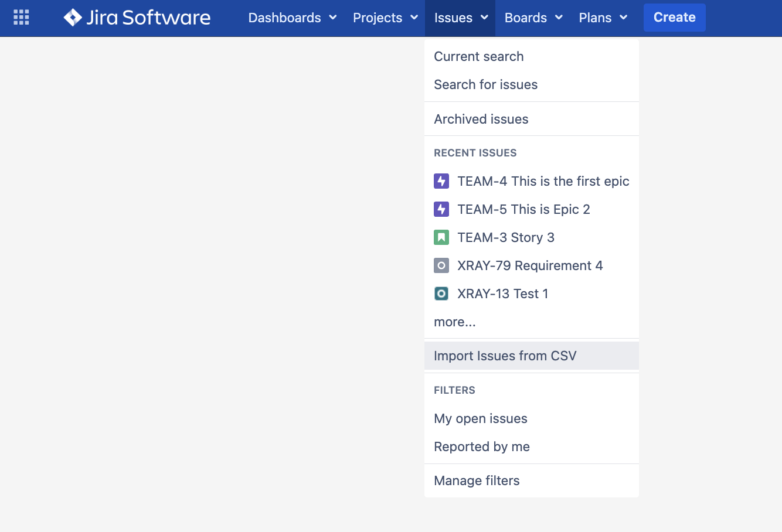Open Archived issues

coord(481,119)
